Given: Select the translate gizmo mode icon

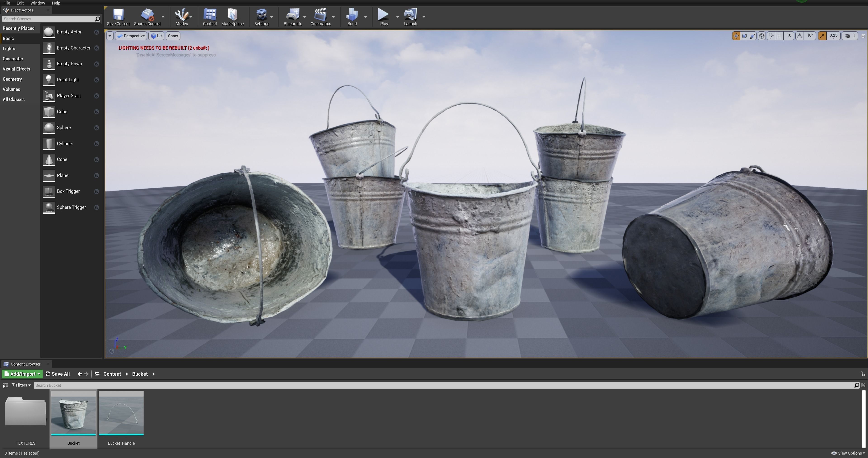Looking at the screenshot, I should (x=736, y=36).
